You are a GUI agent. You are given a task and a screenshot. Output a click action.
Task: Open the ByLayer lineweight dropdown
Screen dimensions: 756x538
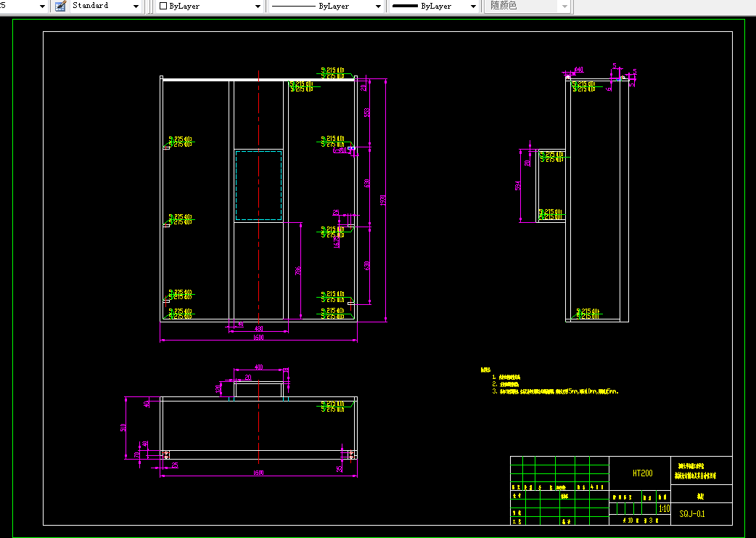[435, 7]
